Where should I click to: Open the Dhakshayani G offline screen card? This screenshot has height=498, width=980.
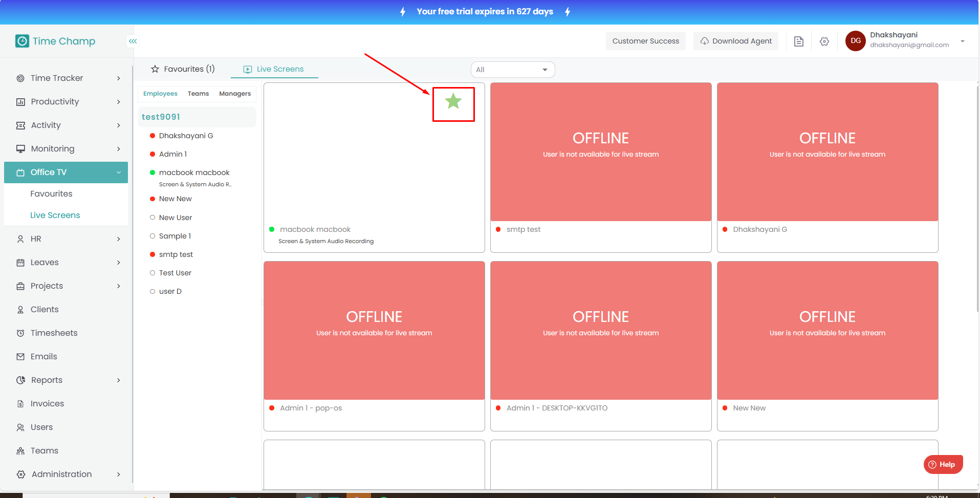pos(827,167)
